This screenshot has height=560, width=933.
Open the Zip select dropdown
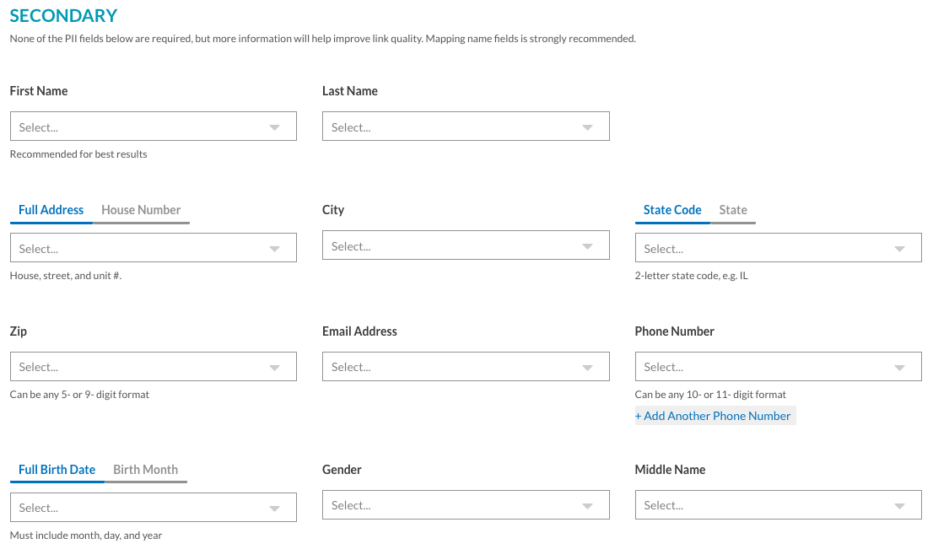coord(153,367)
